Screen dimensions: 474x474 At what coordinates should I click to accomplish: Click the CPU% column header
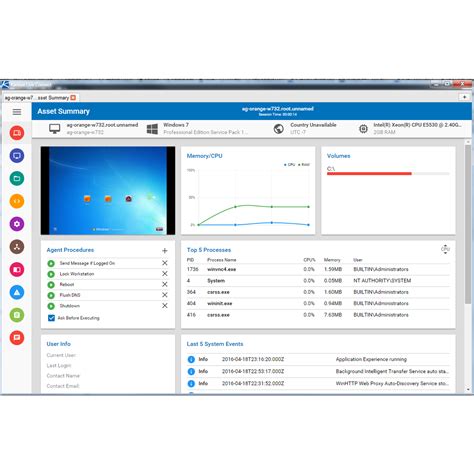coord(309,260)
